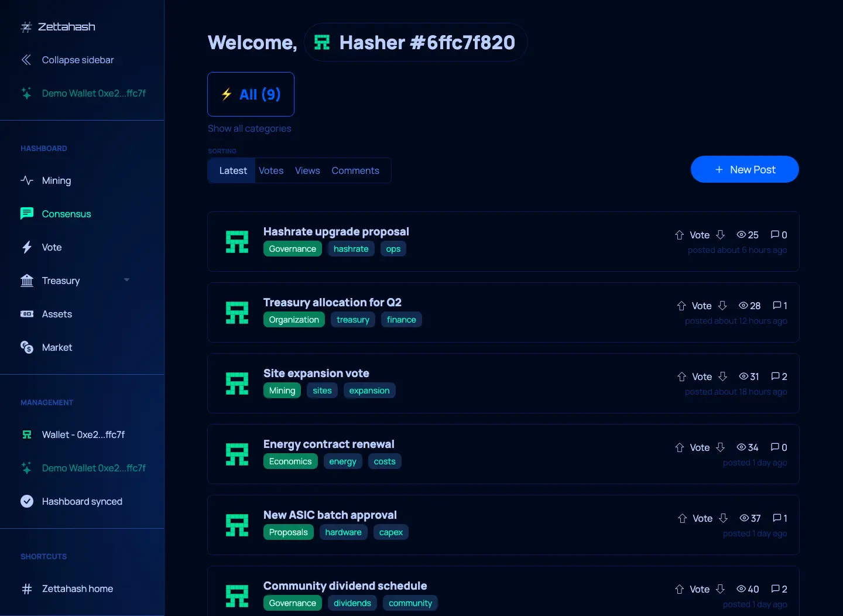Open the Mining section
843x616 pixels.
click(56, 180)
